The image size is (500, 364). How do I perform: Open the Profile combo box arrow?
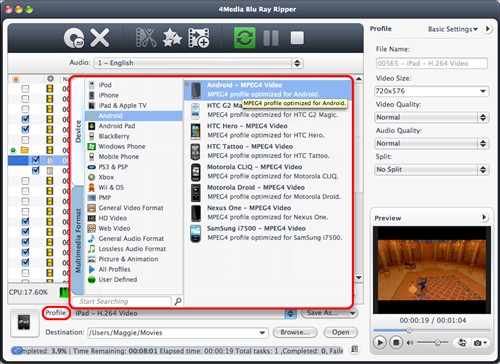click(x=290, y=313)
